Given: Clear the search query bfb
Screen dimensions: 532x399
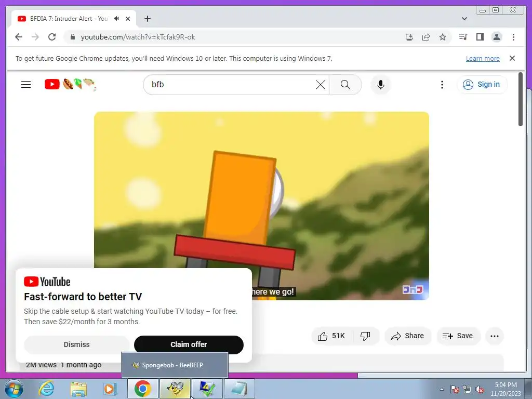Looking at the screenshot, I should point(320,85).
